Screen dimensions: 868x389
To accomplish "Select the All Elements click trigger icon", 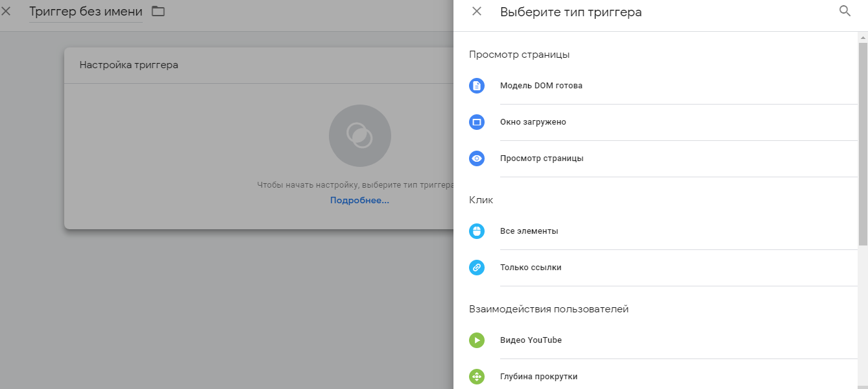I will click(x=477, y=231).
